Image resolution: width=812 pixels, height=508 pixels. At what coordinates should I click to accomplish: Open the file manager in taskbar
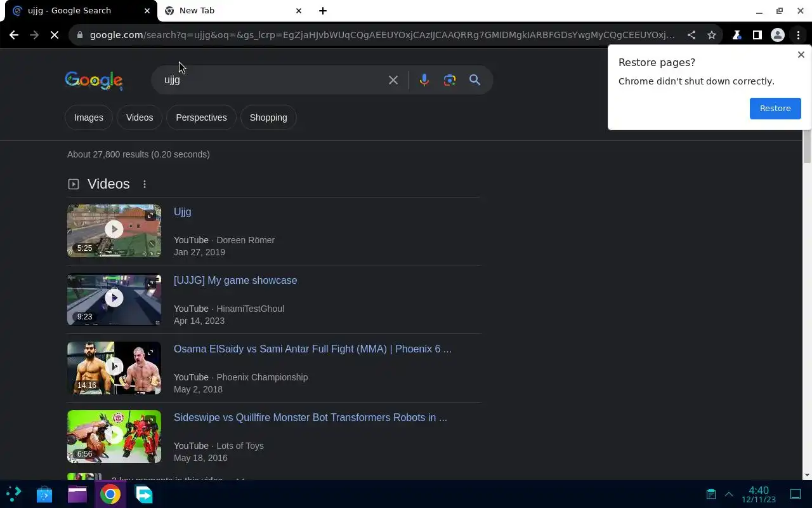(x=77, y=494)
